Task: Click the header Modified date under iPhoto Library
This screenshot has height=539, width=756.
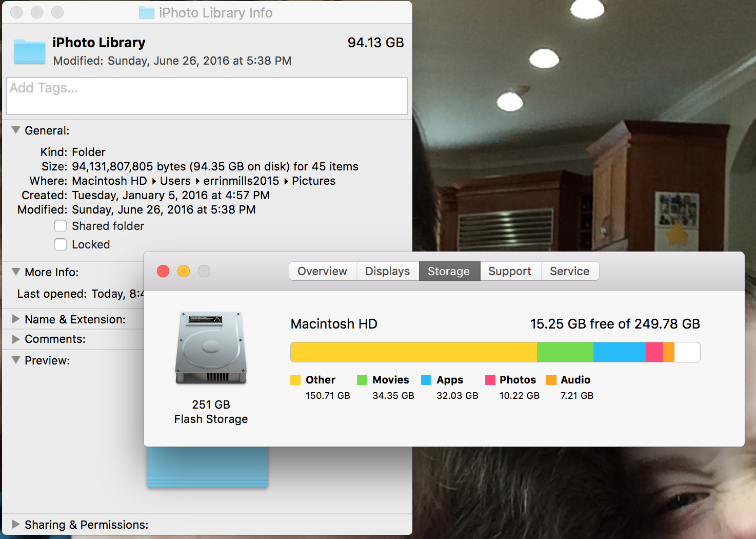Action: click(172, 61)
